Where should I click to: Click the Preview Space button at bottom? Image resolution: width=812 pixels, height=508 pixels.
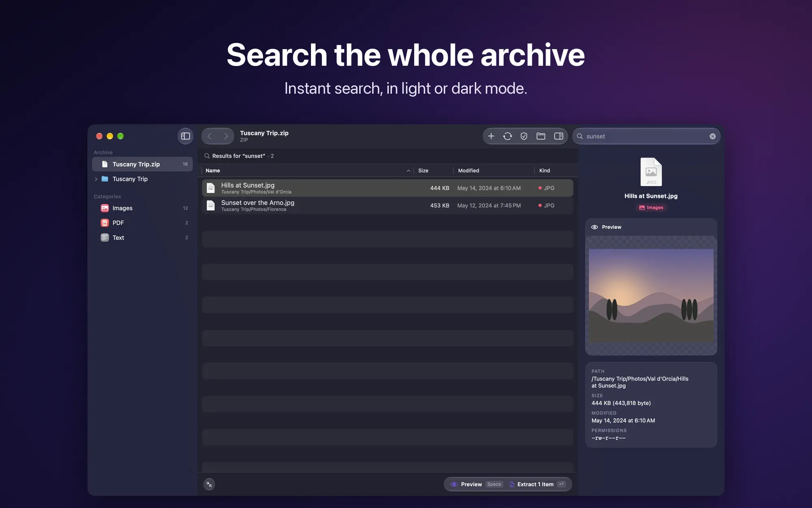(x=477, y=484)
